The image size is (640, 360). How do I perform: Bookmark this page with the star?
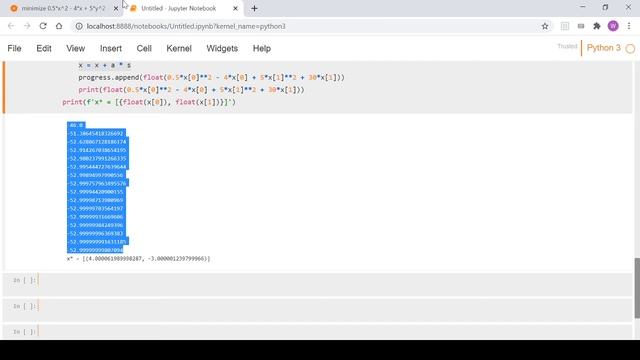tap(545, 26)
